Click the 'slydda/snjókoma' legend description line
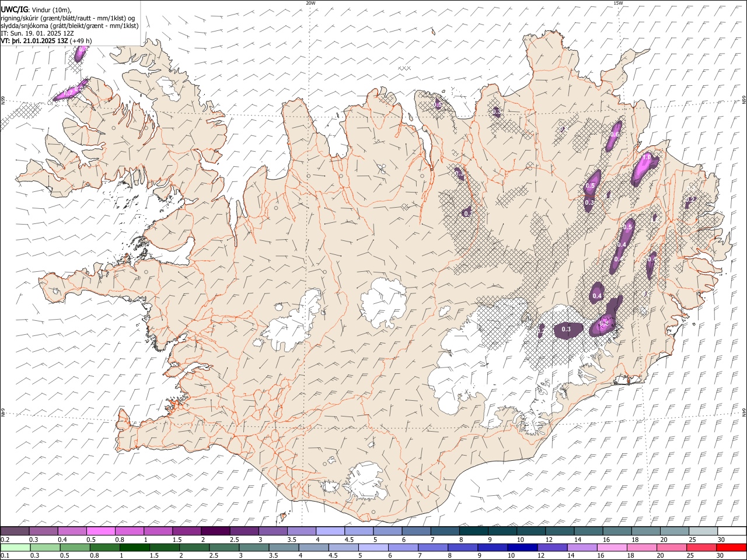Screen dimensions: 747x560 click(x=69, y=26)
